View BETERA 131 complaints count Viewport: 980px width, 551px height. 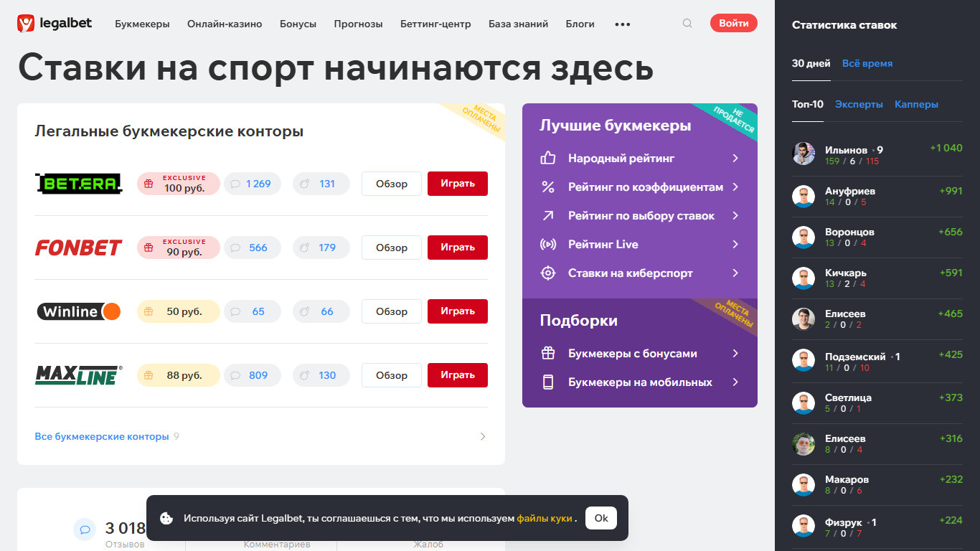(321, 184)
